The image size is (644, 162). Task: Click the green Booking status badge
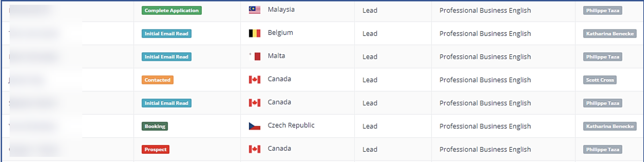point(155,126)
